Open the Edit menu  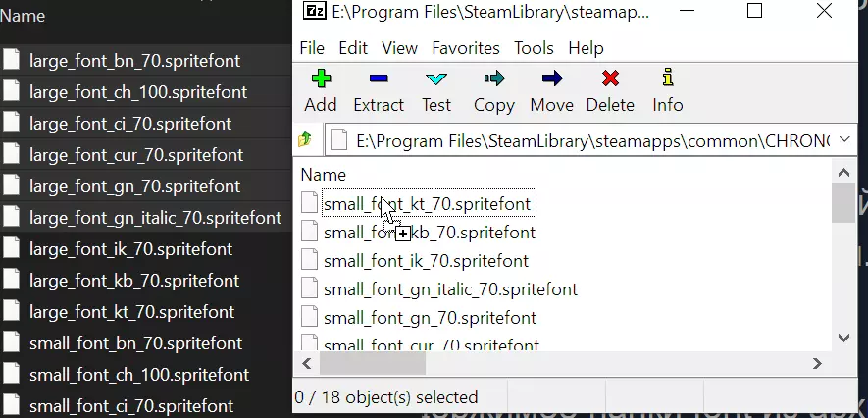[x=353, y=48]
